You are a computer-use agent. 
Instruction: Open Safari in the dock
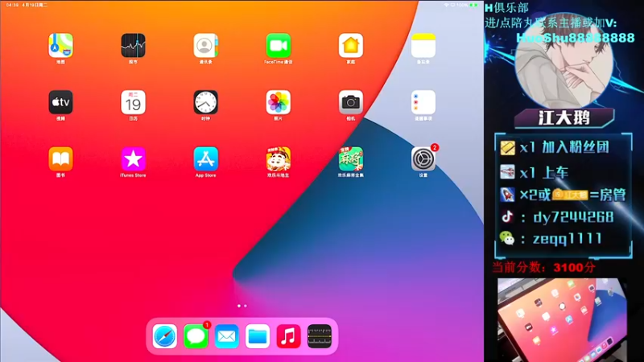coord(165,336)
